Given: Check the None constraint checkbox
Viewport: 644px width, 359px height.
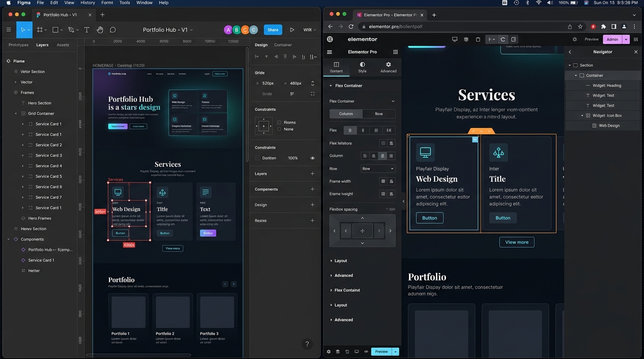Looking at the screenshot, I should tap(279, 129).
